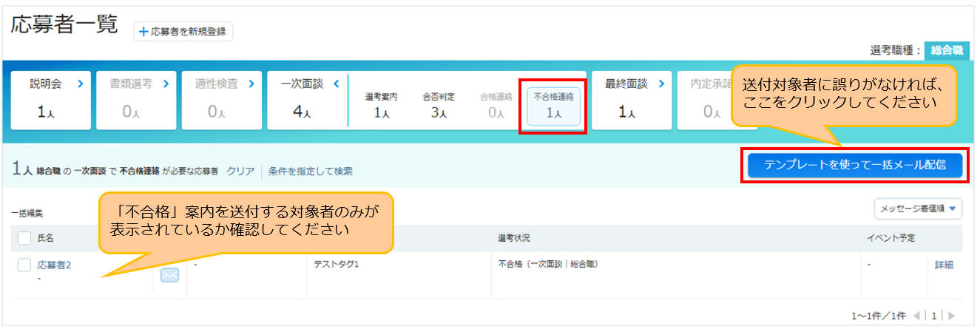Tick the select-all checkbox beside 氏名
This screenshot has height=329, width=980.
click(x=24, y=238)
